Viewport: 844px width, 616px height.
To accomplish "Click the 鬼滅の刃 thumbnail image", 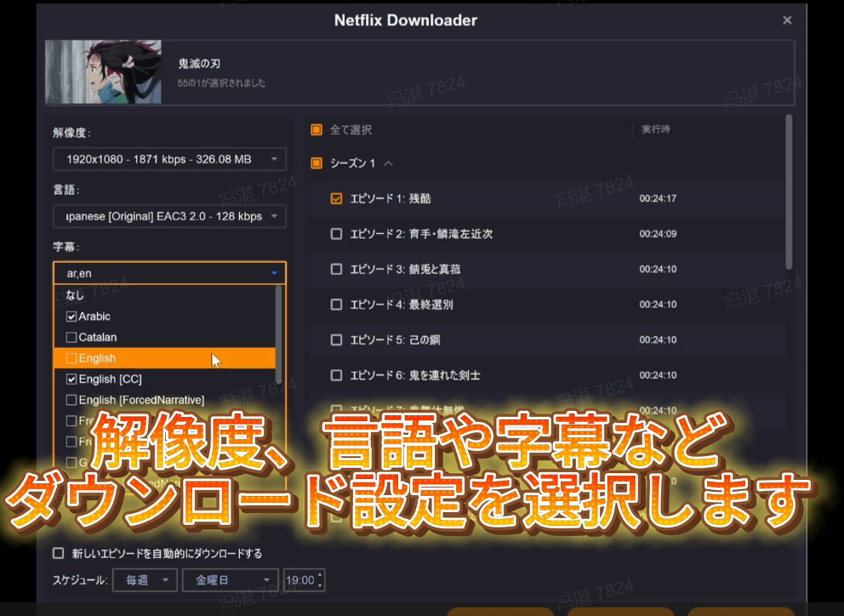I will tap(103, 71).
